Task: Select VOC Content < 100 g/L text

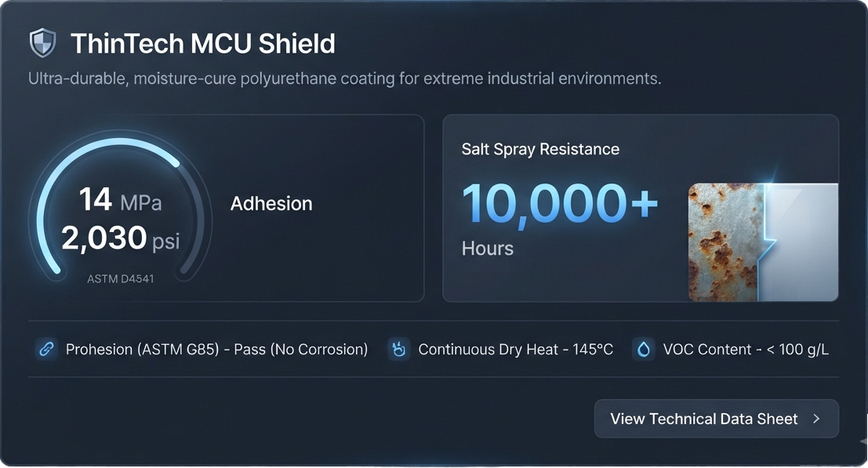Action: coord(746,349)
